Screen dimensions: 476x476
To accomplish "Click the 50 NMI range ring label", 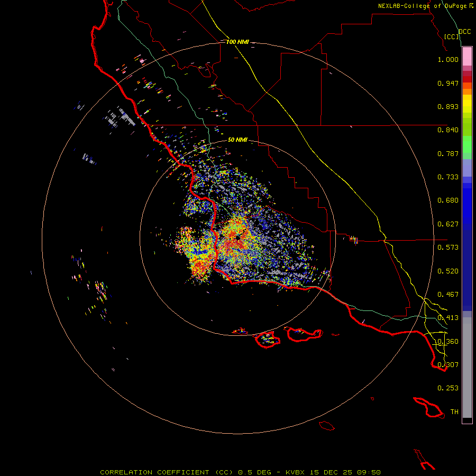I will (x=237, y=140).
